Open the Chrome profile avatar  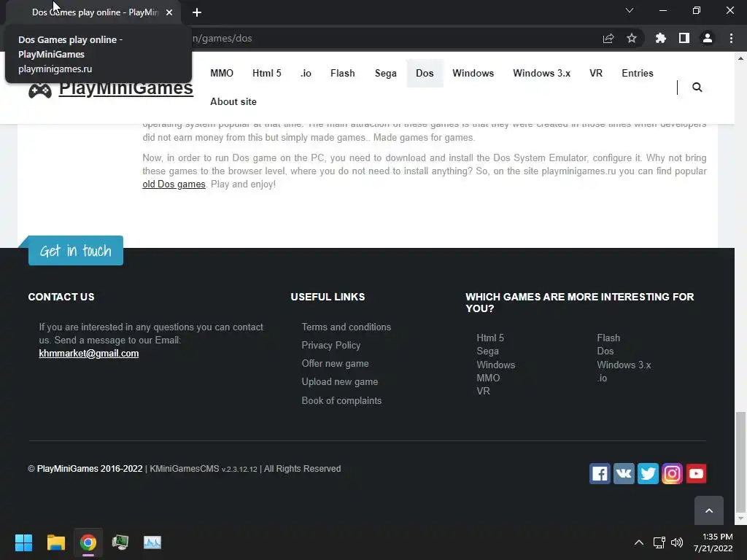708,38
